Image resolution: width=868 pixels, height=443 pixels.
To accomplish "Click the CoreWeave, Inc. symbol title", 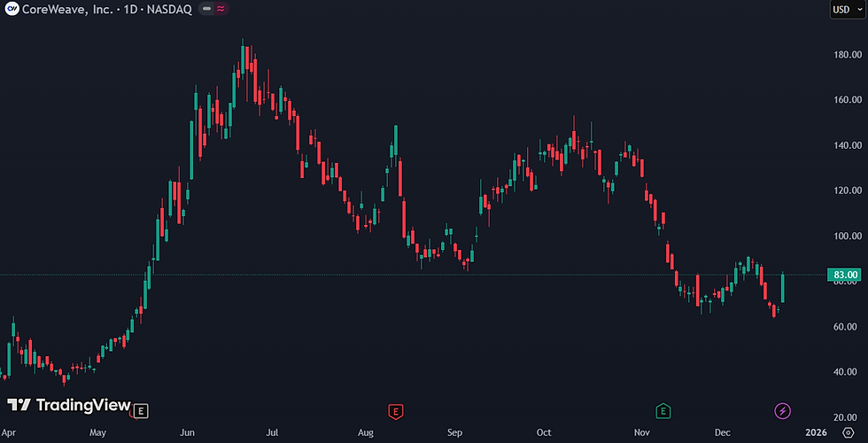I will tap(68, 9).
